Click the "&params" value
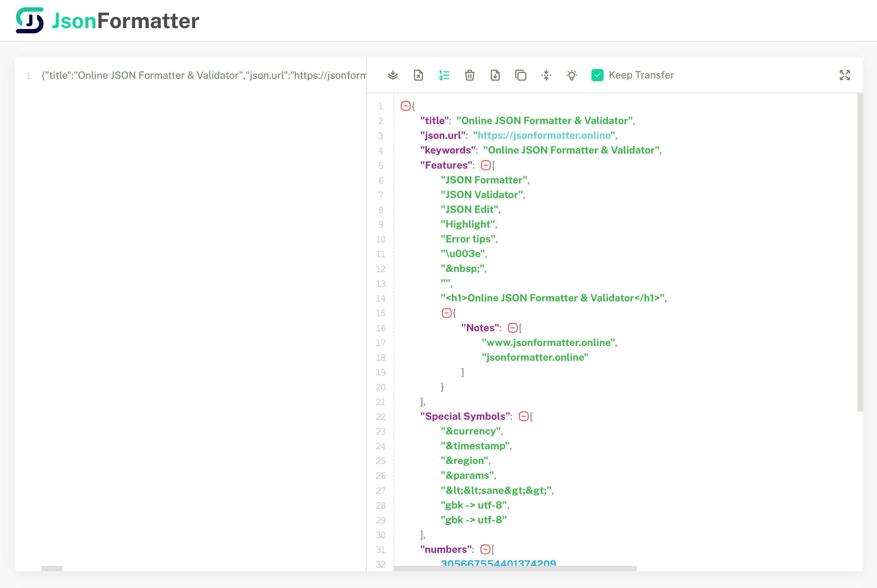The height and width of the screenshot is (588, 877). coord(468,475)
